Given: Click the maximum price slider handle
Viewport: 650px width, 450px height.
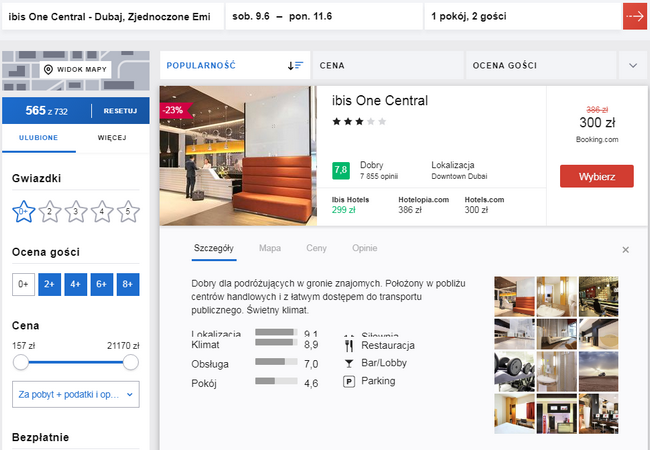Looking at the screenshot, I should (130, 363).
